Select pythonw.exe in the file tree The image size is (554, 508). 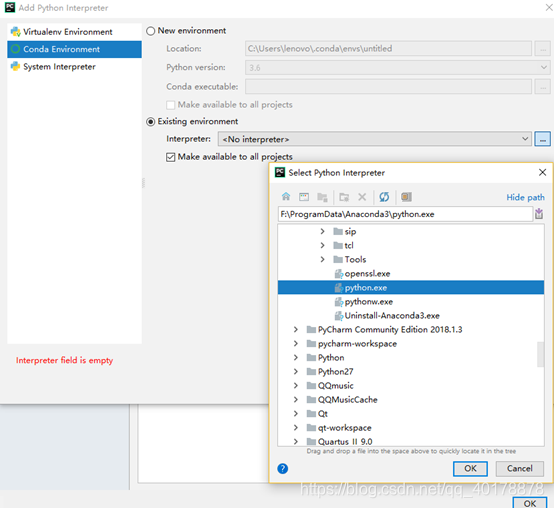411,302
